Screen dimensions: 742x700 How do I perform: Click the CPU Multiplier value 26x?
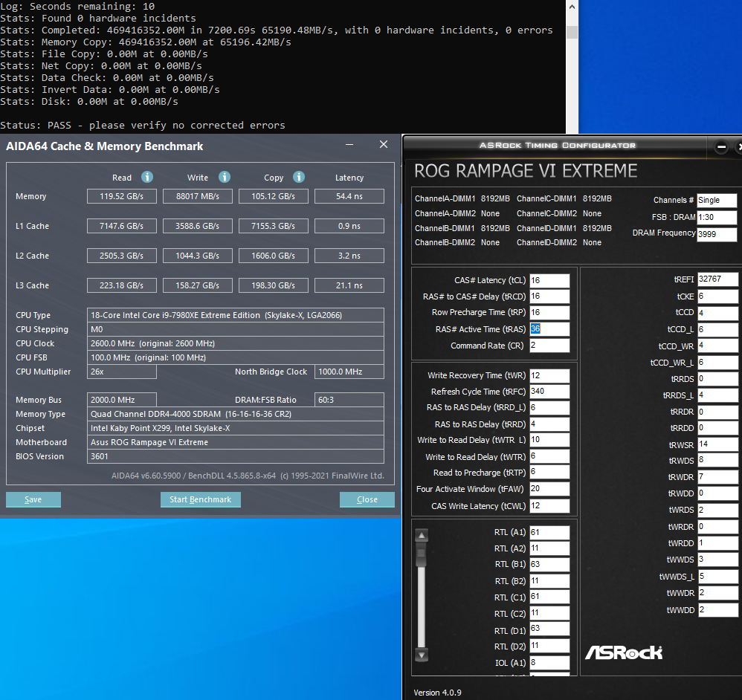[122, 372]
